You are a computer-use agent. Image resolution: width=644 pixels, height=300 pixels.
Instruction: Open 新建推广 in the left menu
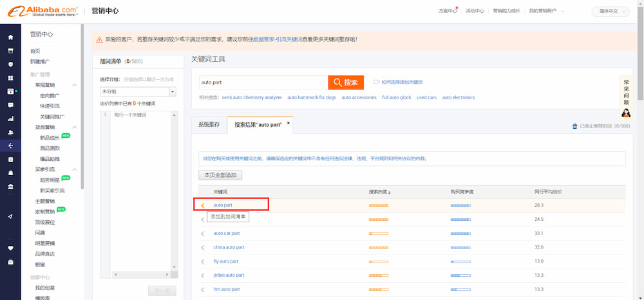tap(40, 62)
